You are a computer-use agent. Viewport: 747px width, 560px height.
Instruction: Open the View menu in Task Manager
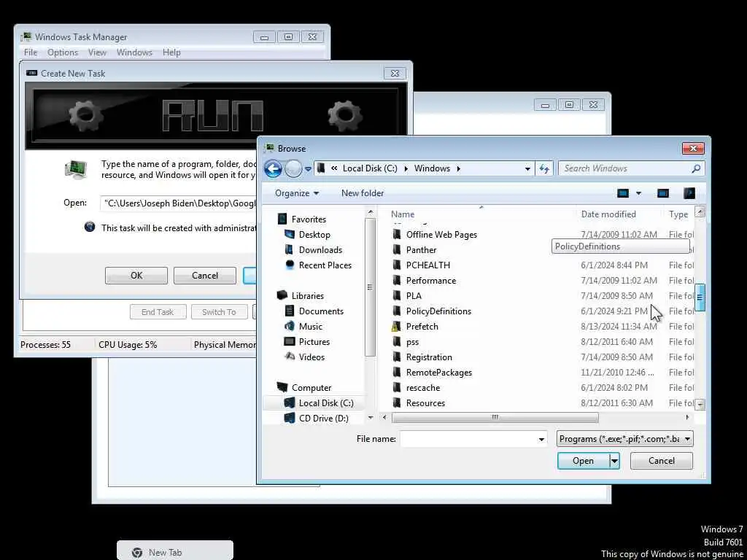tap(97, 52)
